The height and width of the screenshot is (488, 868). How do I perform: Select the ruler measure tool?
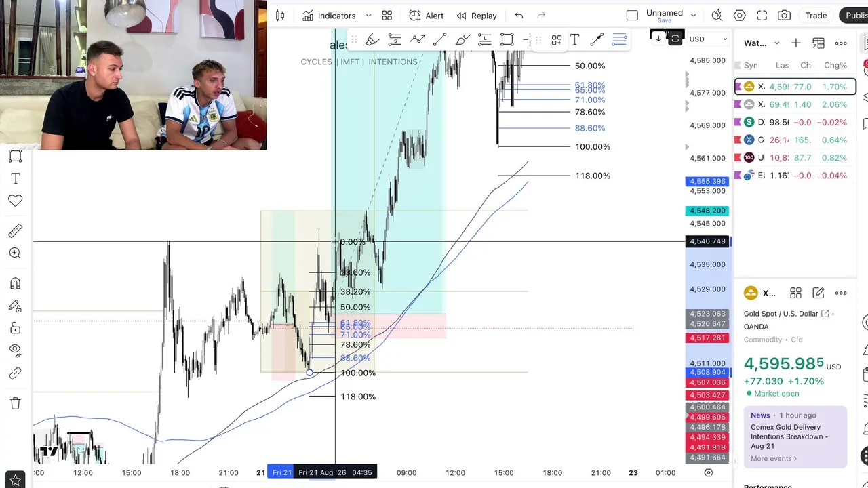click(x=15, y=231)
